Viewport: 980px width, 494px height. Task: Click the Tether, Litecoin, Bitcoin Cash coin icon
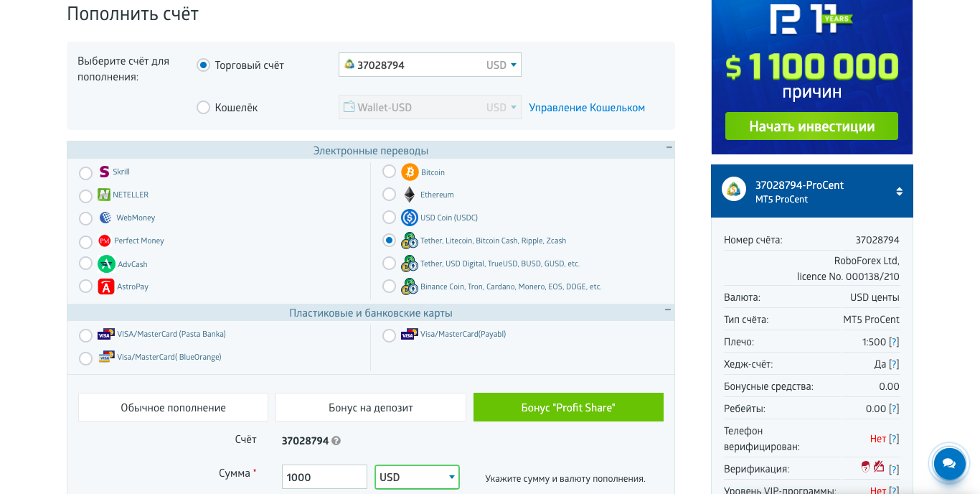pyautogui.click(x=410, y=241)
